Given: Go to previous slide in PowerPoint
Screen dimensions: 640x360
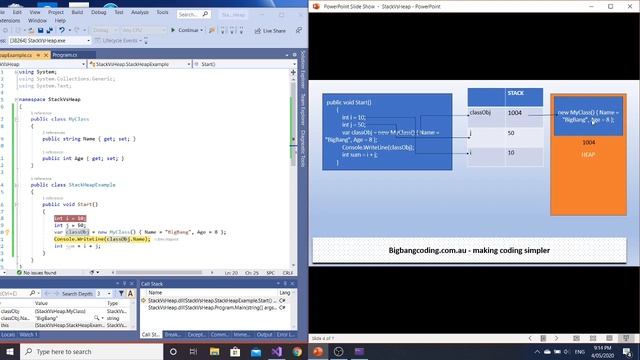Looking at the screenshot, I should pyautogui.click(x=530, y=338).
